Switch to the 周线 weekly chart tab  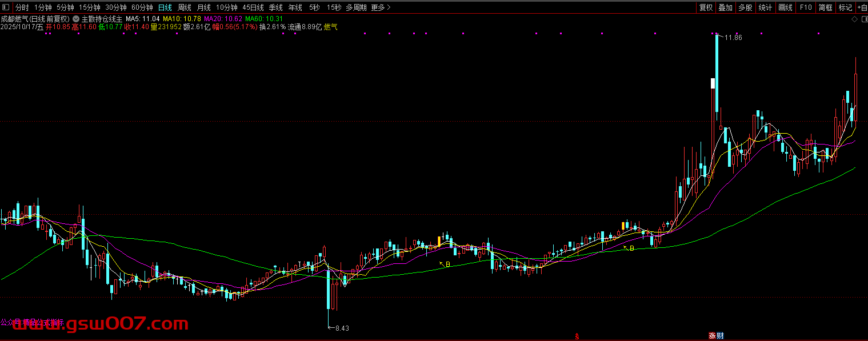(184, 7)
